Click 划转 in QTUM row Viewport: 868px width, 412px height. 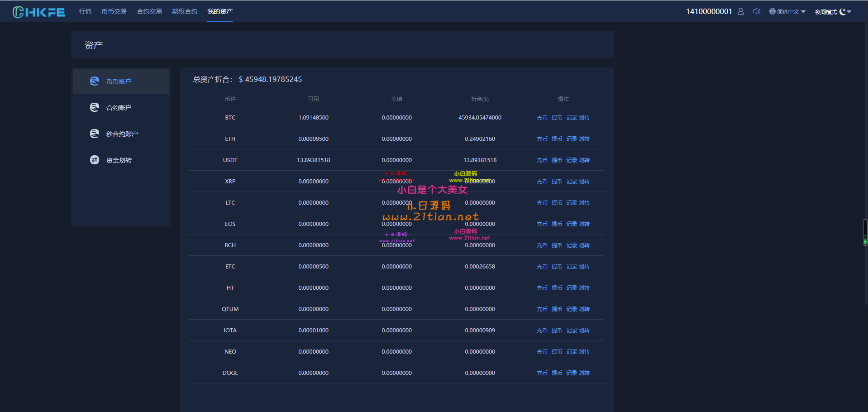point(584,309)
